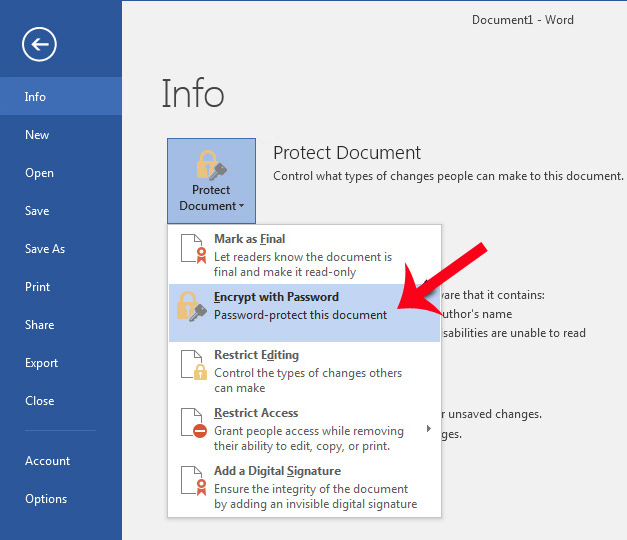Go to New in the backstage sidebar
627x540 pixels.
pos(37,135)
